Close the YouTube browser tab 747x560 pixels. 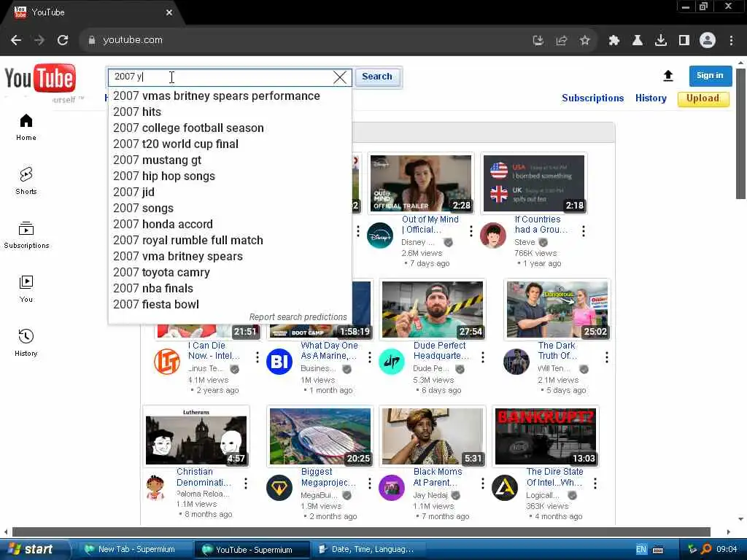[169, 12]
